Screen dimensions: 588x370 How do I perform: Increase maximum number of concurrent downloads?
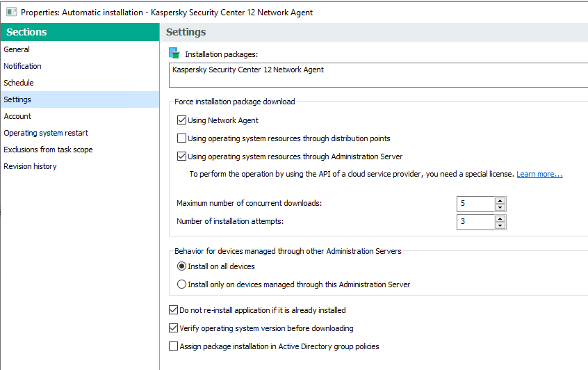tap(500, 200)
